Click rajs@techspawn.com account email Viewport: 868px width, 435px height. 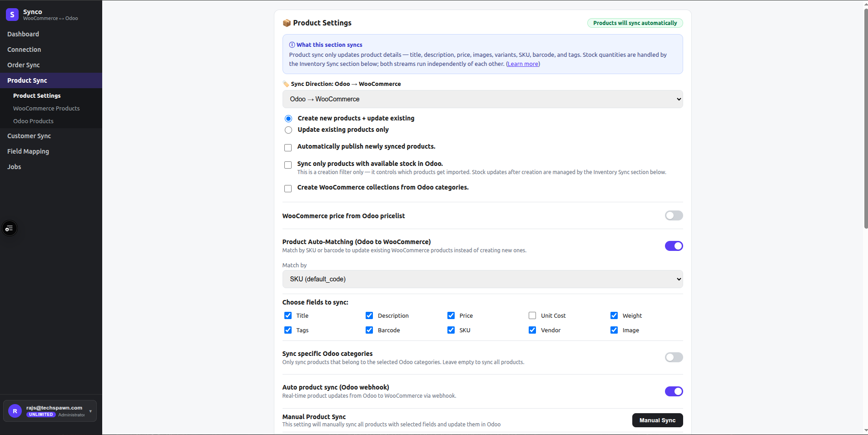pos(54,408)
